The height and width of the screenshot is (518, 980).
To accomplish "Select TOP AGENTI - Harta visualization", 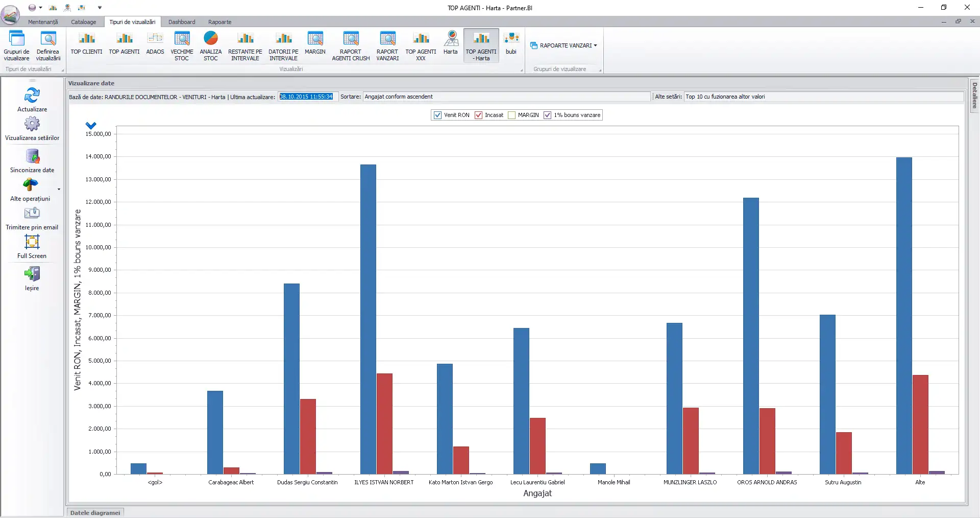I will pyautogui.click(x=481, y=45).
